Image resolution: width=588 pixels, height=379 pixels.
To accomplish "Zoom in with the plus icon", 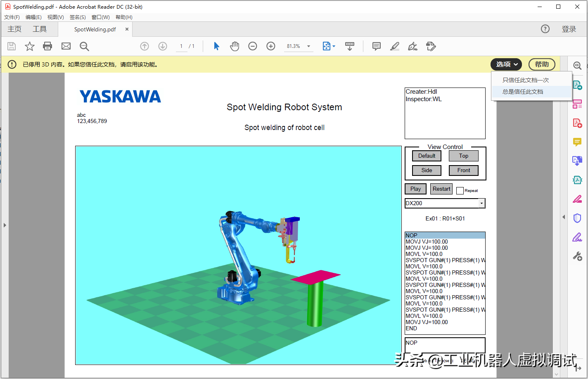I will click(x=271, y=46).
